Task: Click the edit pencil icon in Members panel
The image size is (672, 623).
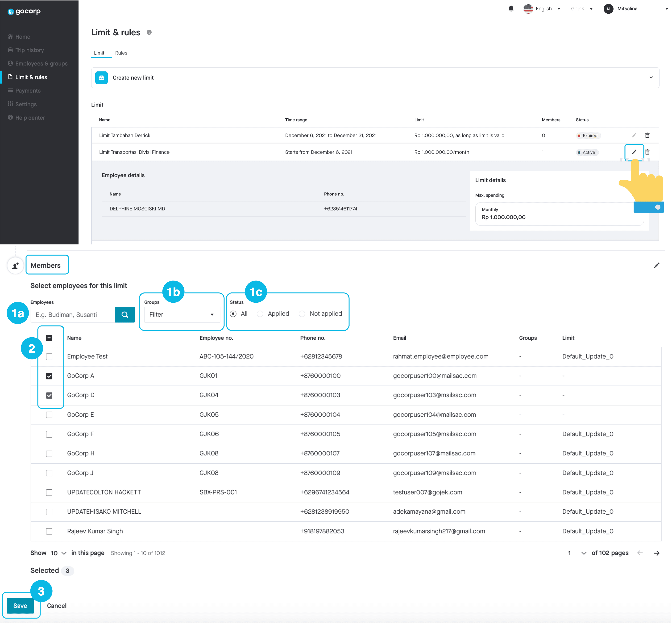Action: click(657, 265)
